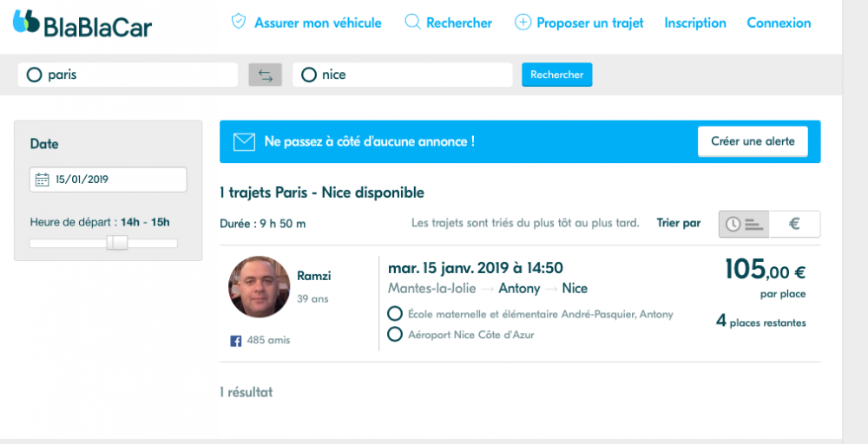Sort trips by price using euro toggle
The image size is (868, 444).
pyautogui.click(x=794, y=224)
